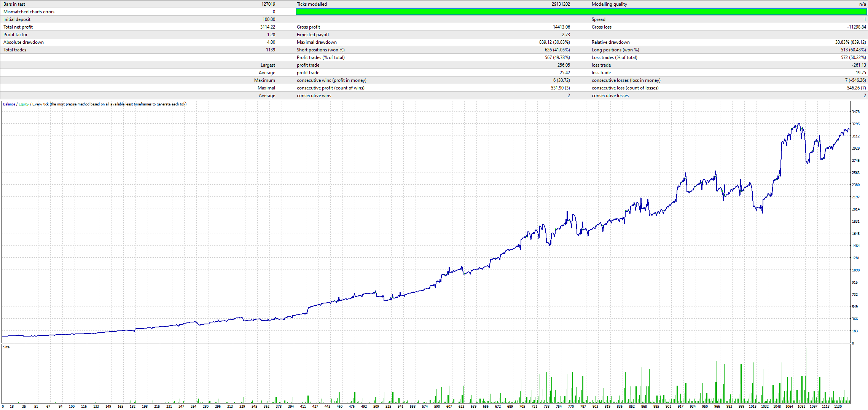The image size is (868, 410).
Task: Click the total net profit value 3114.22
Action: tap(268, 27)
